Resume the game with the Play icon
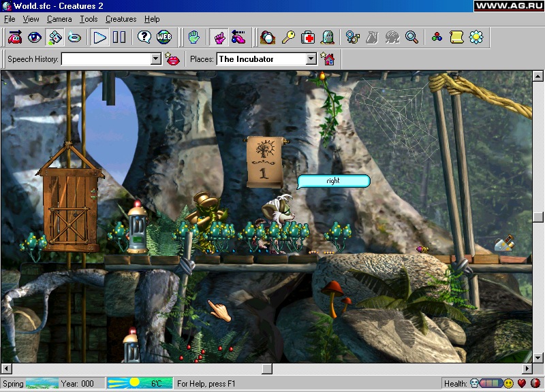This screenshot has height=392, width=545. tap(99, 37)
